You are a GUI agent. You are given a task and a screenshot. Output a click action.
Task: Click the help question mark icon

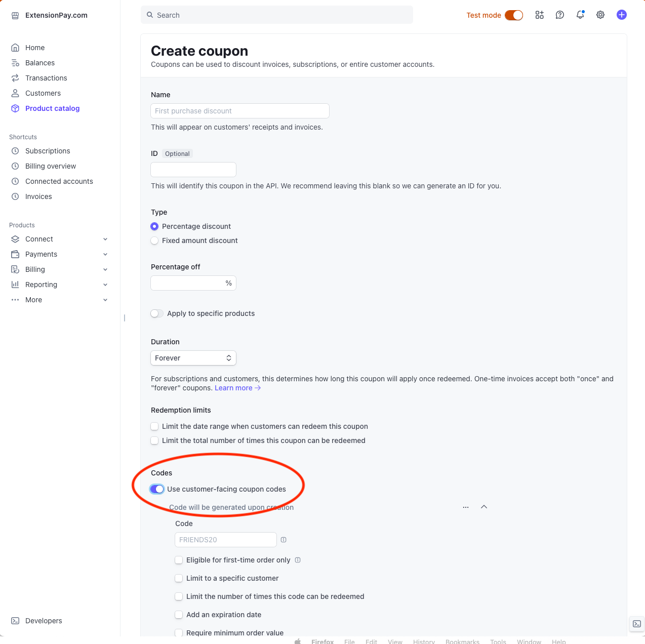tap(560, 15)
